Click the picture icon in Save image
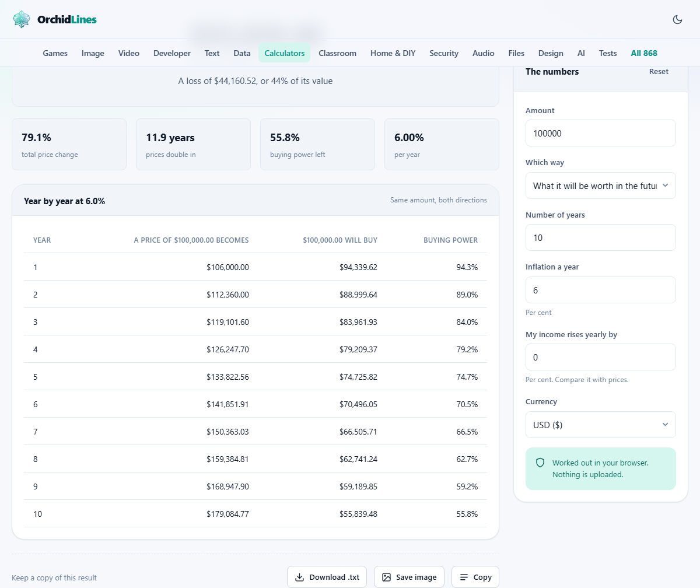The width and height of the screenshot is (700, 588). click(x=386, y=577)
